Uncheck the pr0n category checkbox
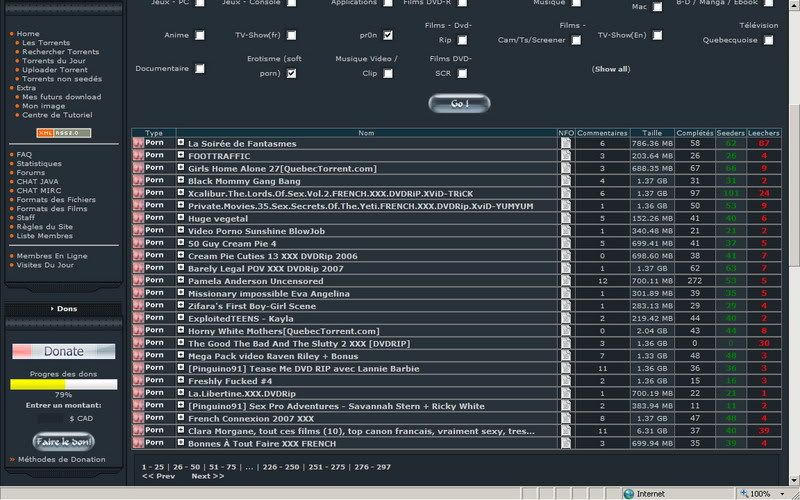Image resolution: width=800 pixels, height=500 pixels. click(x=388, y=35)
